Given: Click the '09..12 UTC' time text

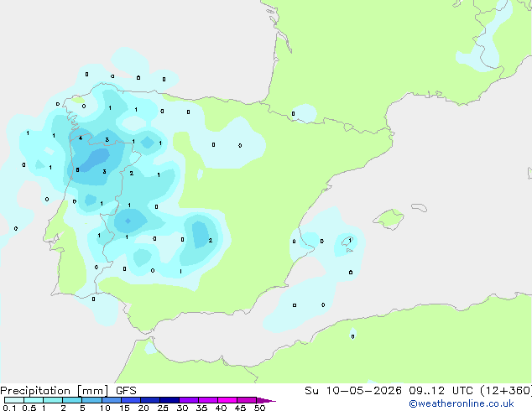Looking at the screenshot, I should pos(441,391).
